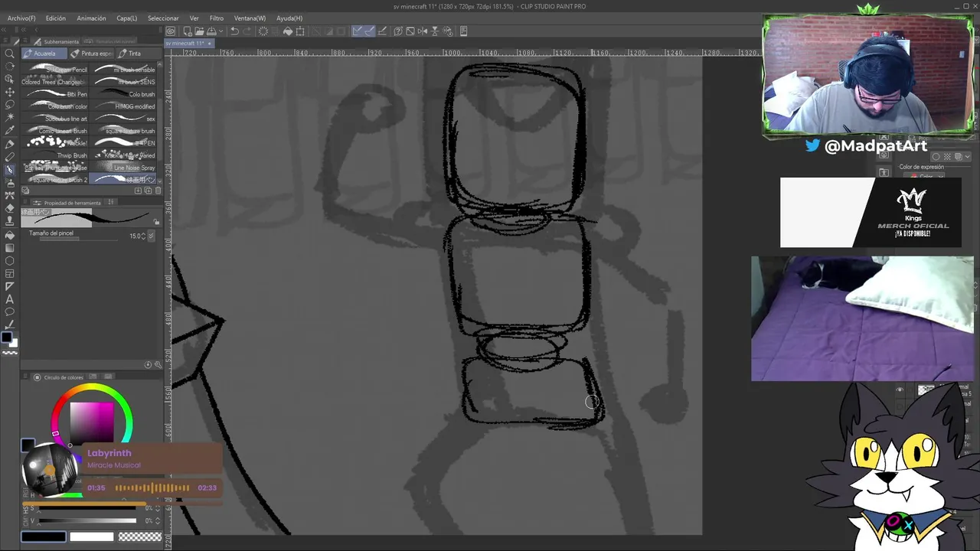Open the Seleccionar menu
Viewport: 980px width, 551px height.
[163, 18]
